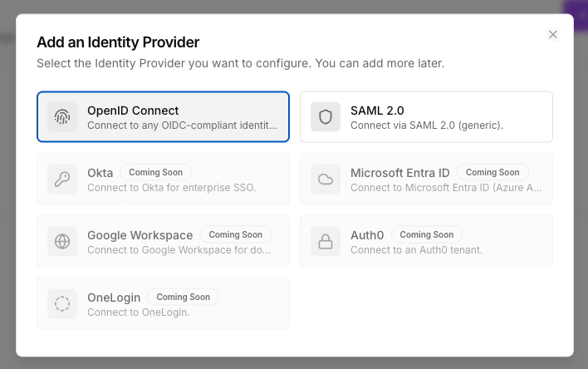The height and width of the screenshot is (369, 588).
Task: Click 'Connect to an Auth0 tenant.' text
Action: click(x=417, y=250)
